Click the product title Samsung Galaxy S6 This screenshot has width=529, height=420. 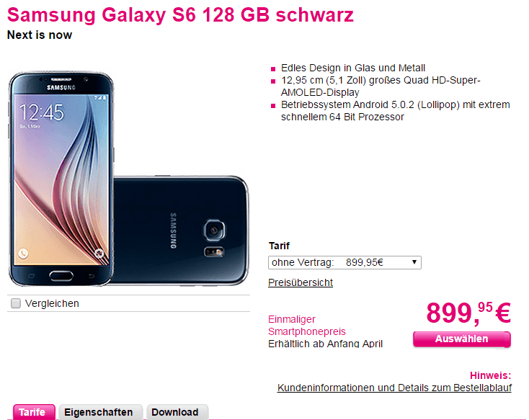(180, 15)
